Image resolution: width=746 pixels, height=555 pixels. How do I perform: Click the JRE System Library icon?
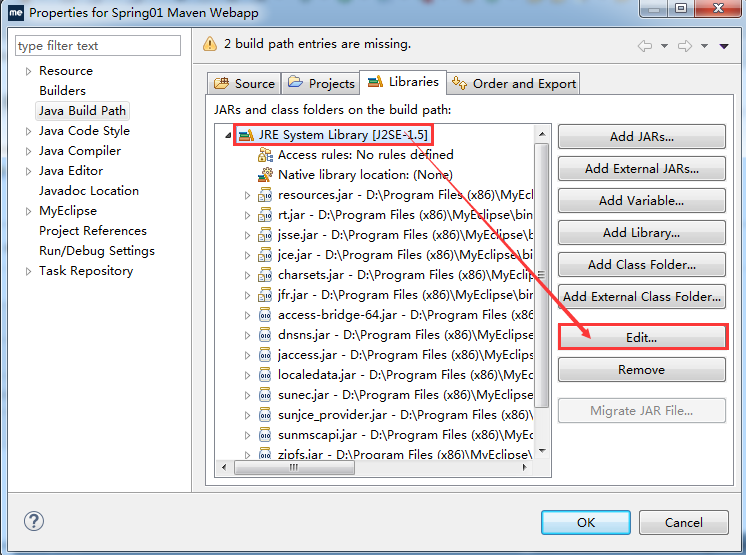(x=246, y=135)
